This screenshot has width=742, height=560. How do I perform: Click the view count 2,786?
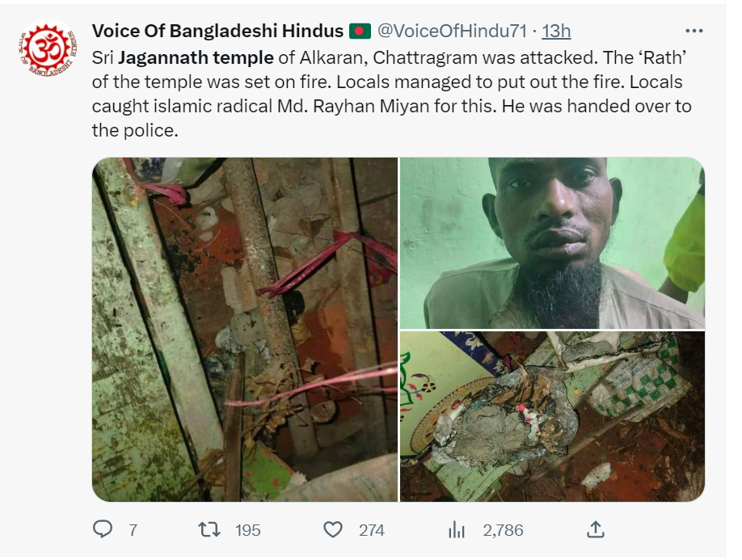[x=503, y=530]
